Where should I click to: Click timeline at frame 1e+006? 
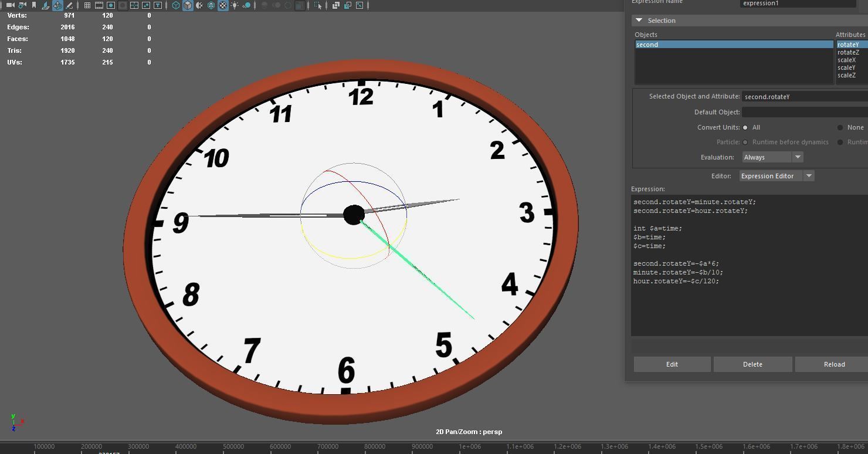coord(470,446)
